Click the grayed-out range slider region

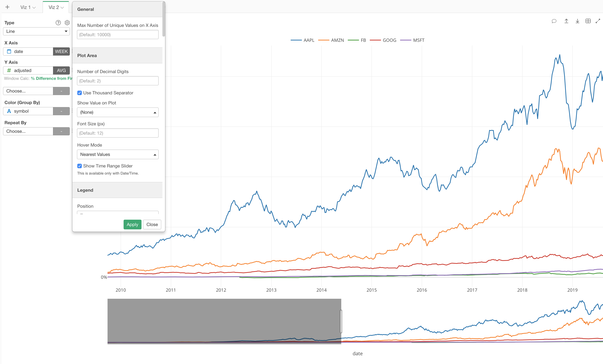point(224,321)
